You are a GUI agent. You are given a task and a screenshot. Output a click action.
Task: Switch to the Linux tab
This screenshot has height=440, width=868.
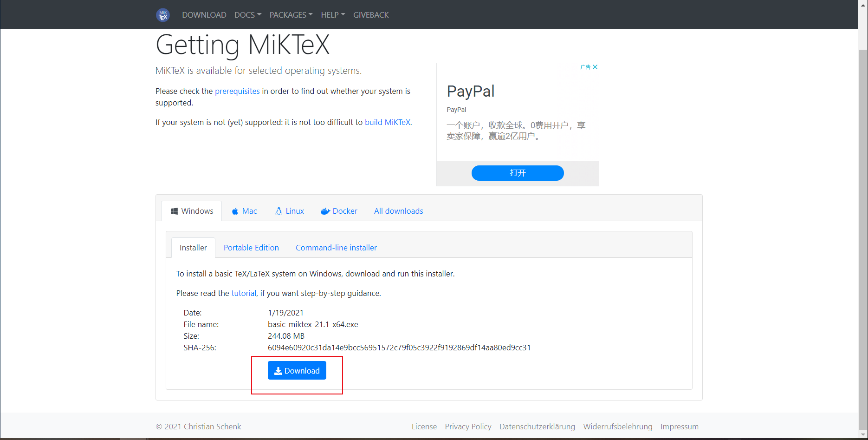(x=290, y=211)
